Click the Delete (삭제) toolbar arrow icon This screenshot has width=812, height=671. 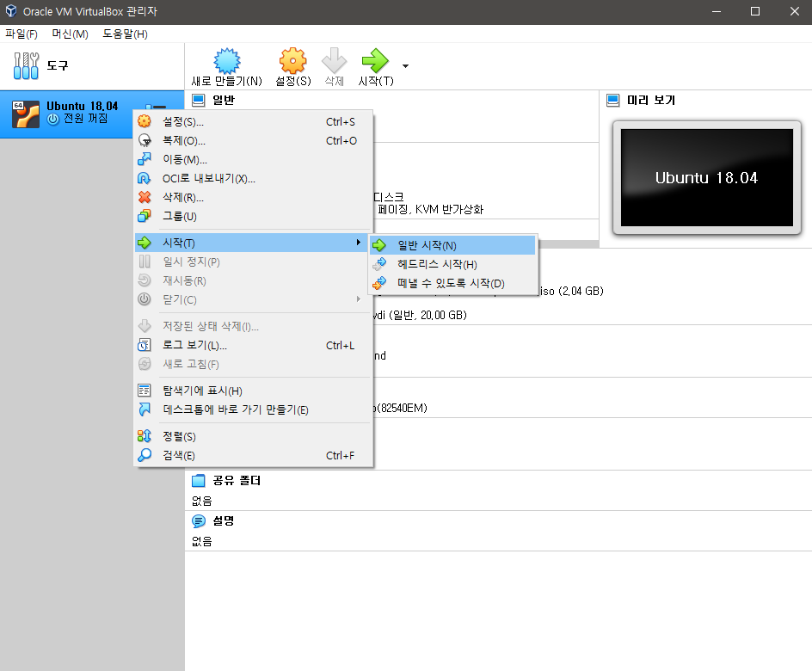tap(334, 61)
